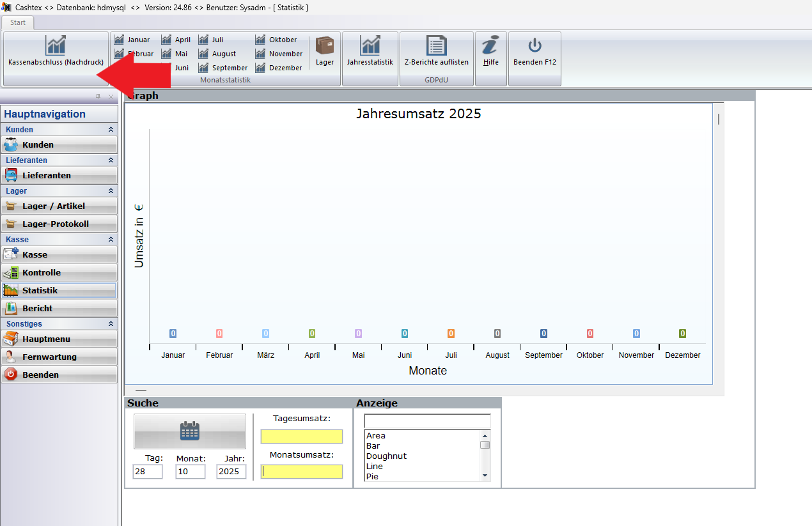Viewport: 812px width, 526px height.
Task: Open the Lager statistics box icon
Action: 325,46
